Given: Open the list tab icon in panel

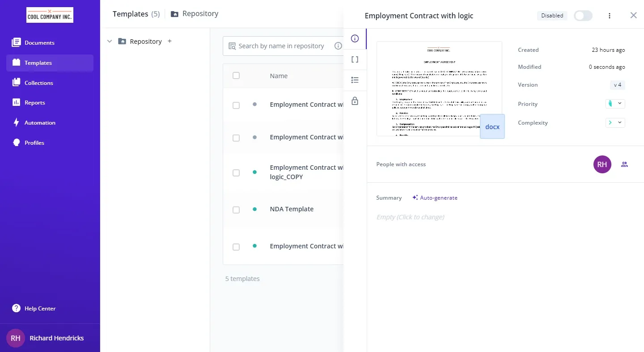Looking at the screenshot, I should [x=355, y=80].
